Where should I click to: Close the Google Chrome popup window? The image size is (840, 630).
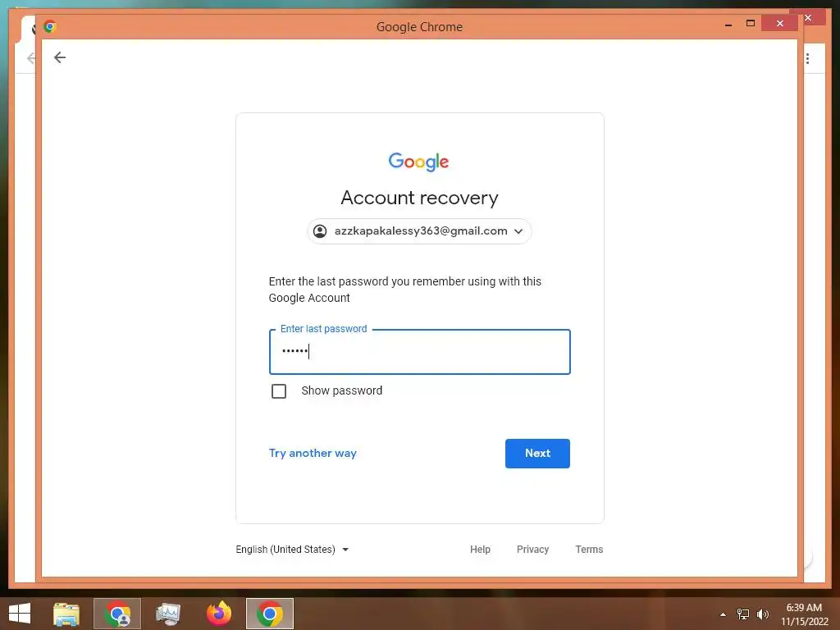780,23
